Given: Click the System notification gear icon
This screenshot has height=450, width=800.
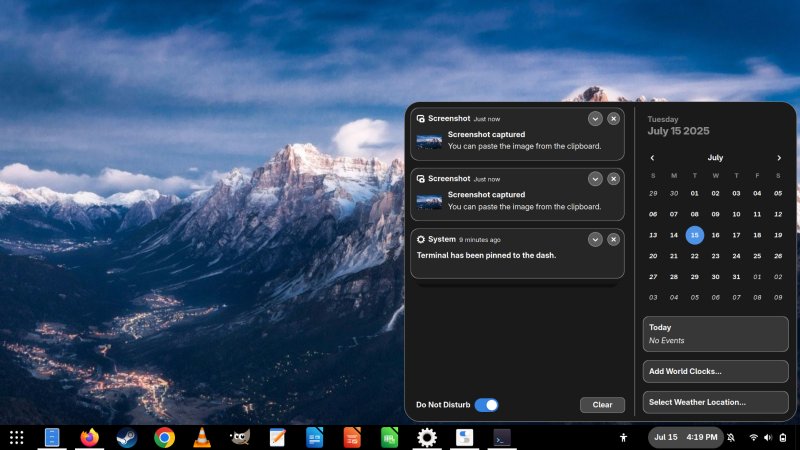Looking at the screenshot, I should point(420,239).
